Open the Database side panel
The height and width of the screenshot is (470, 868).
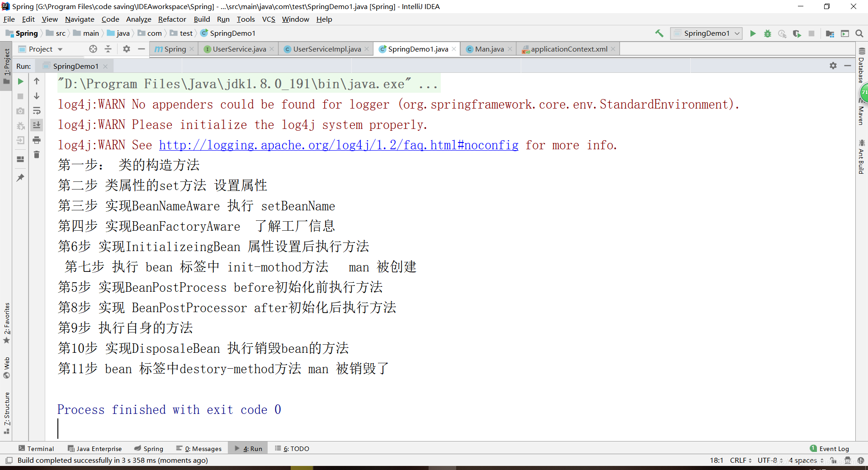click(862, 66)
